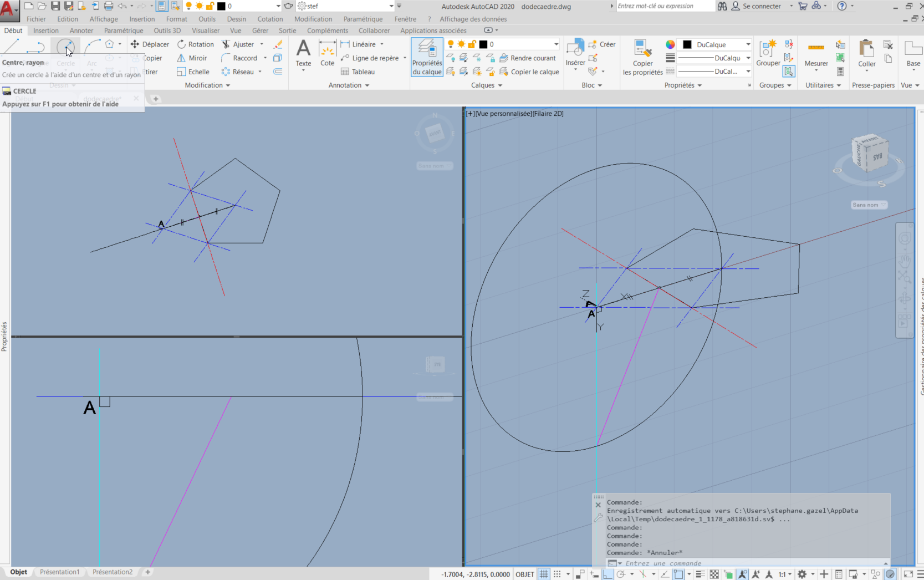Choose the Miroir tool
924x580 pixels.
click(x=192, y=58)
